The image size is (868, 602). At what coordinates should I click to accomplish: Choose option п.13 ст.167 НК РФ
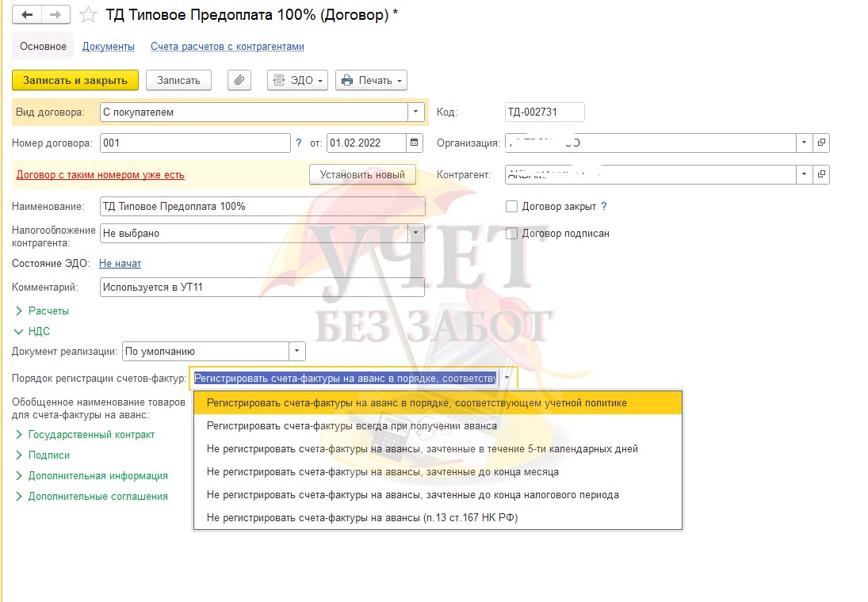pos(438,518)
